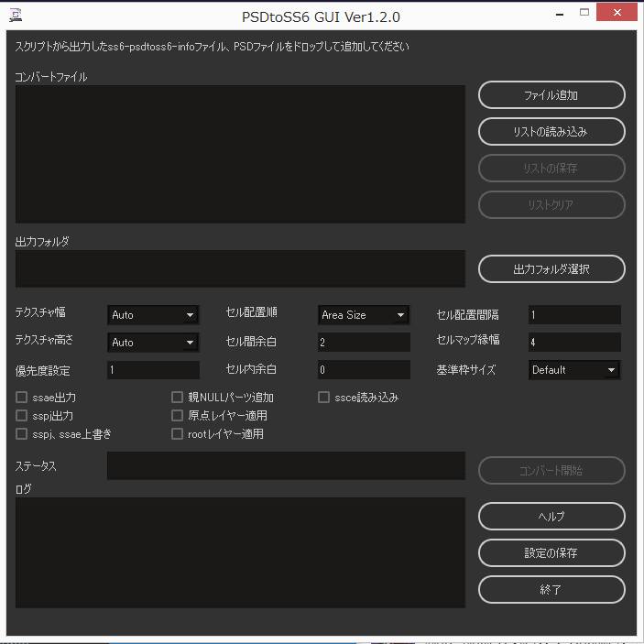Enable the sspj出力 checkbox
644x644 pixels.
click(21, 416)
